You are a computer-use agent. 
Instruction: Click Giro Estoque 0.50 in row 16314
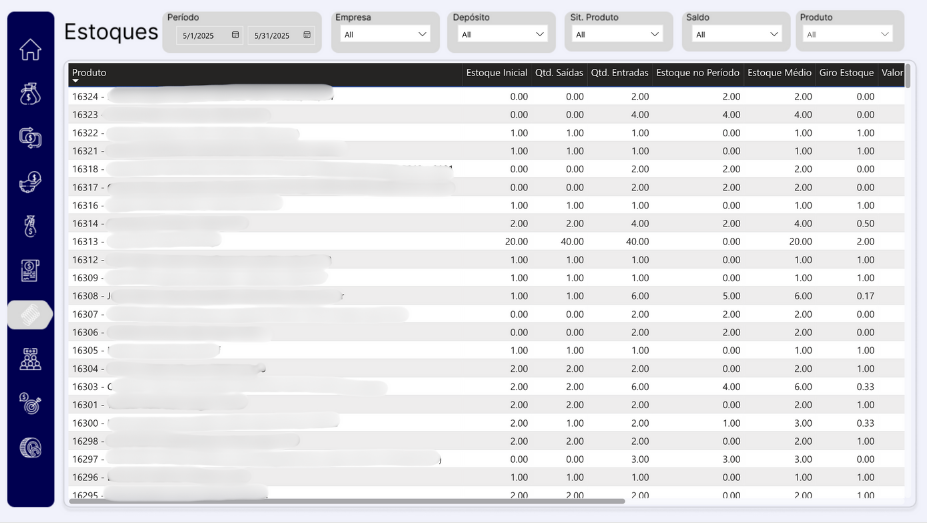pos(866,223)
